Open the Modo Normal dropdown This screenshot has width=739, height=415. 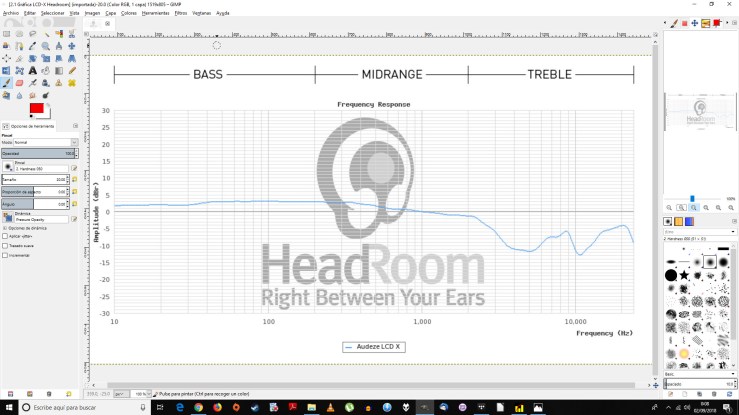[x=45, y=142]
